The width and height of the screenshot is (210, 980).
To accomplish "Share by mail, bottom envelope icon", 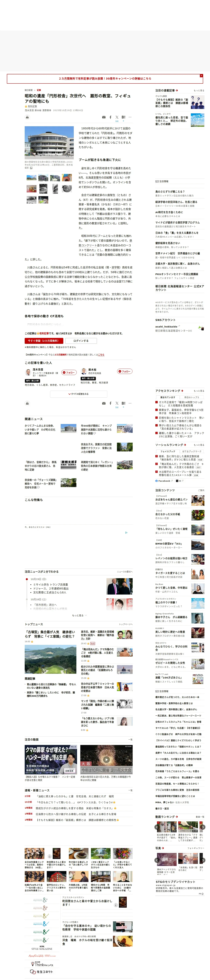I will tap(104, 403).
